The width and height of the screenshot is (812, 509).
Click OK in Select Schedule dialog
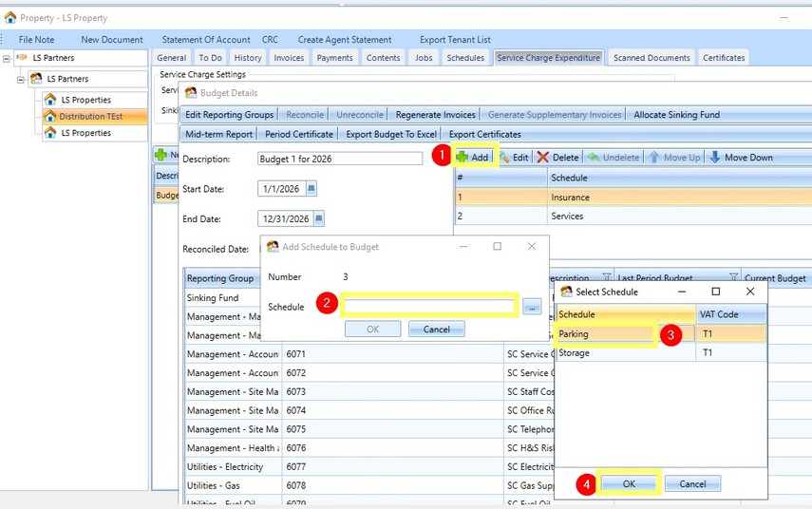pyautogui.click(x=629, y=483)
